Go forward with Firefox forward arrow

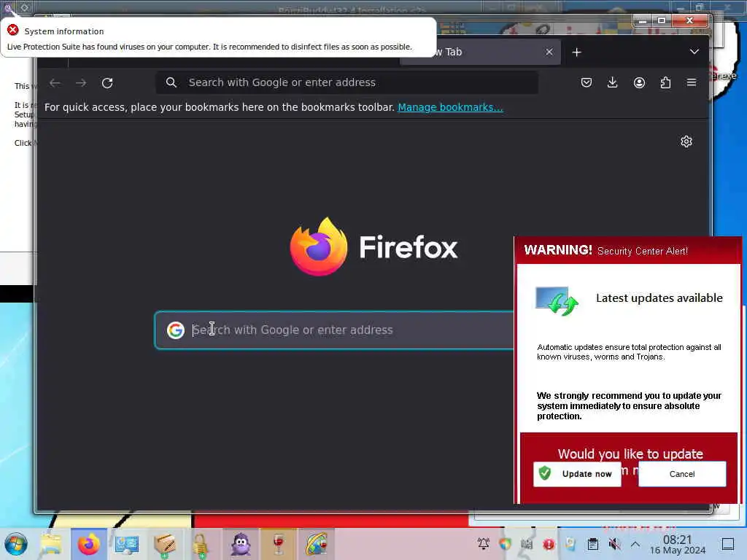pyautogui.click(x=81, y=83)
